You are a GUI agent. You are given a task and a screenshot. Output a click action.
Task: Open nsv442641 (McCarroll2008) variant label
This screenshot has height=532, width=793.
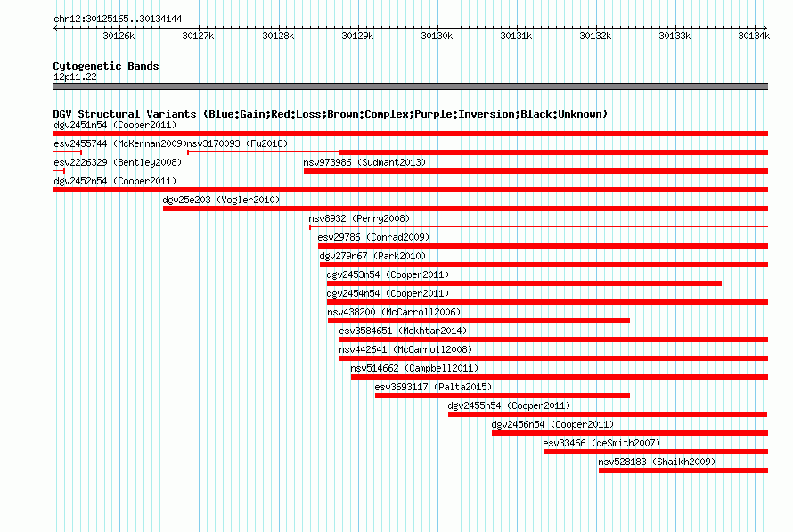click(x=405, y=349)
